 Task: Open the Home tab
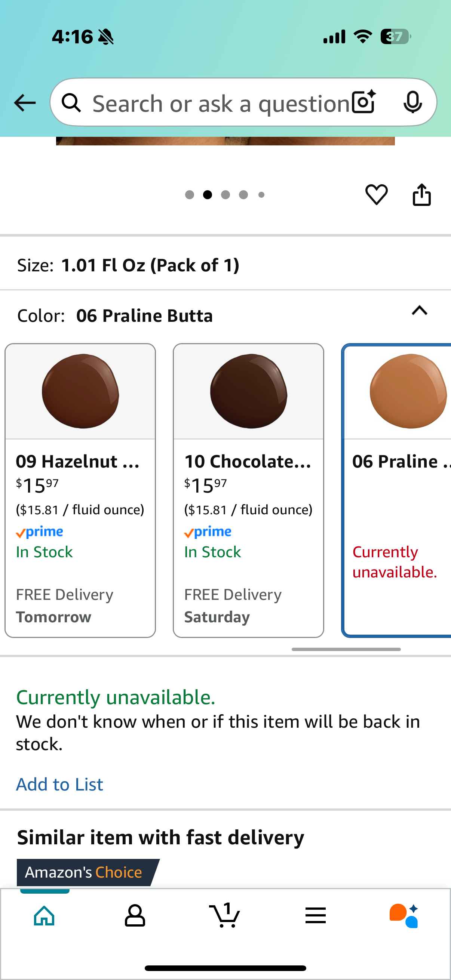[x=45, y=915]
